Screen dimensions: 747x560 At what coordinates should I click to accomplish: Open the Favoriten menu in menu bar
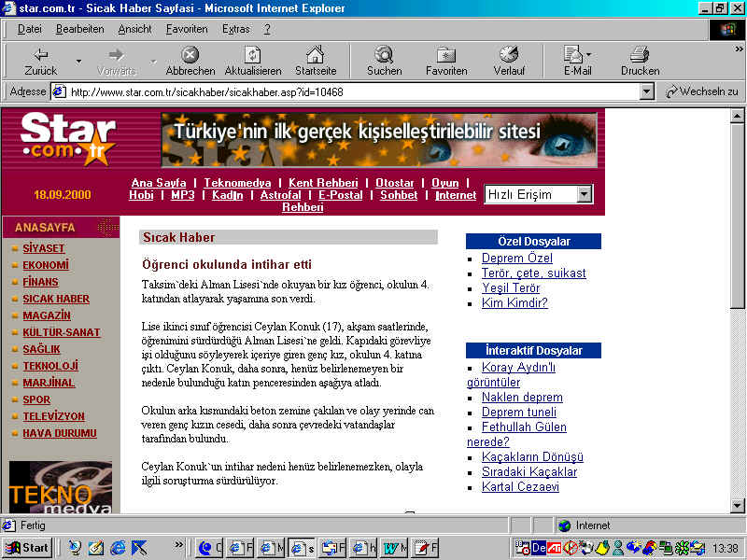tap(187, 29)
